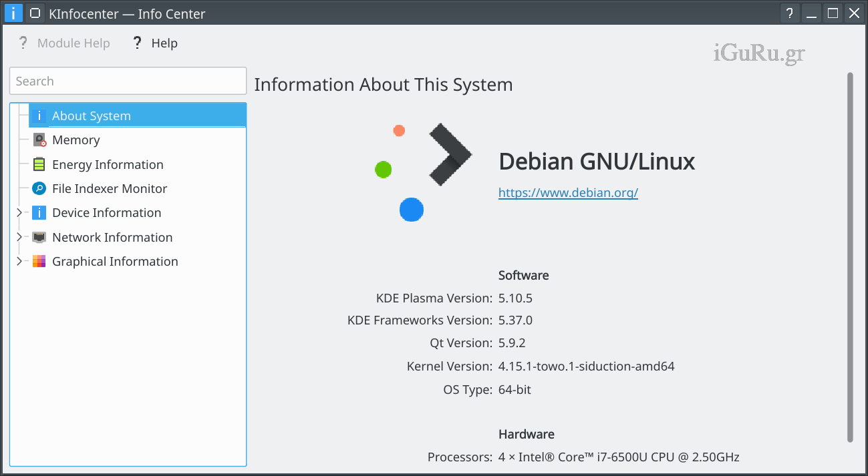Click the KDE Frameworks Version value 5.37.0

point(515,320)
